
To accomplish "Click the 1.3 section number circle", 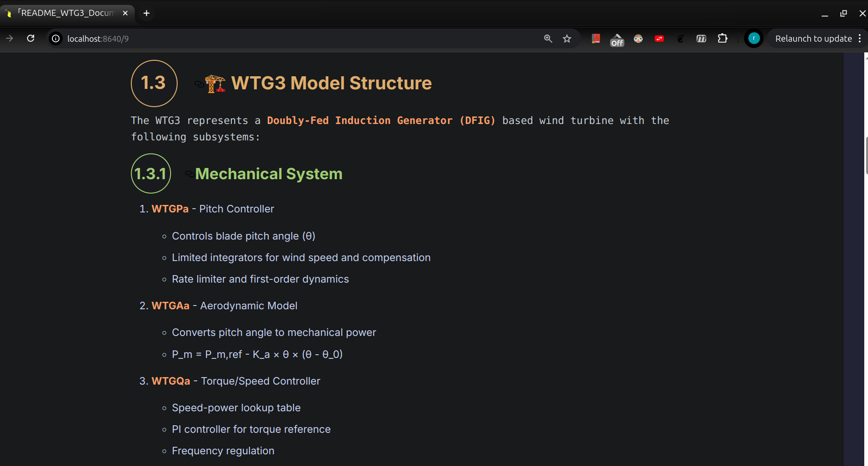I will click(154, 83).
